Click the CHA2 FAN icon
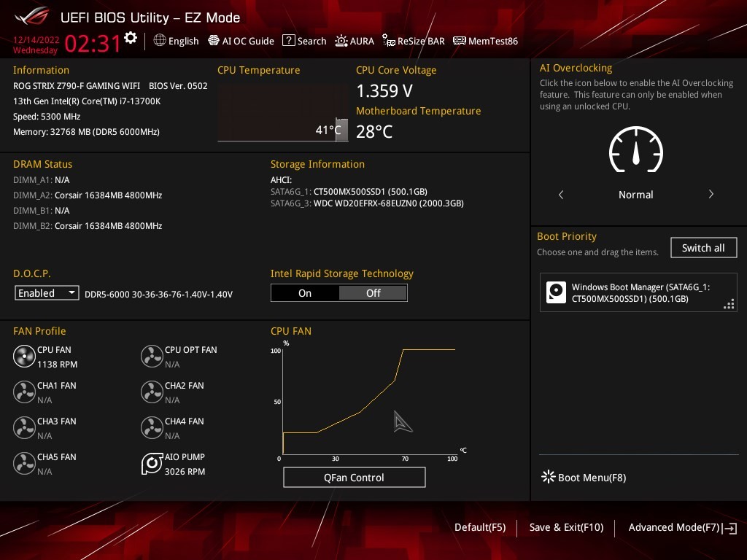Image resolution: width=747 pixels, height=560 pixels. [x=152, y=392]
